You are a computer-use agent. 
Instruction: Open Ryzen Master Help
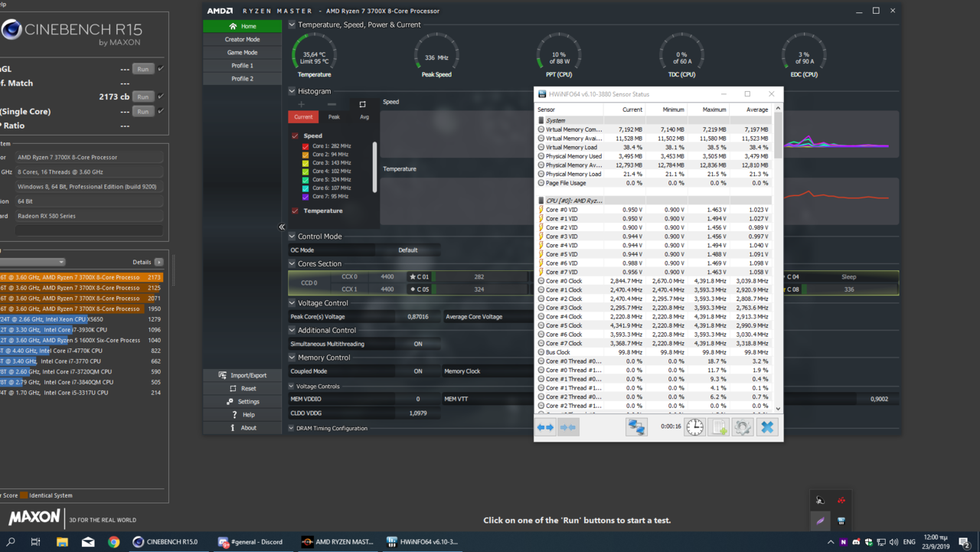pos(242,414)
